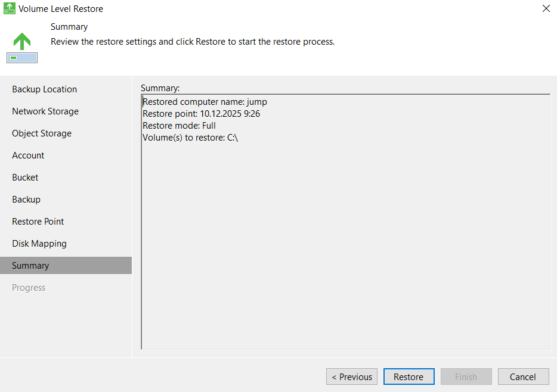Open the Network Storage step

point(45,111)
